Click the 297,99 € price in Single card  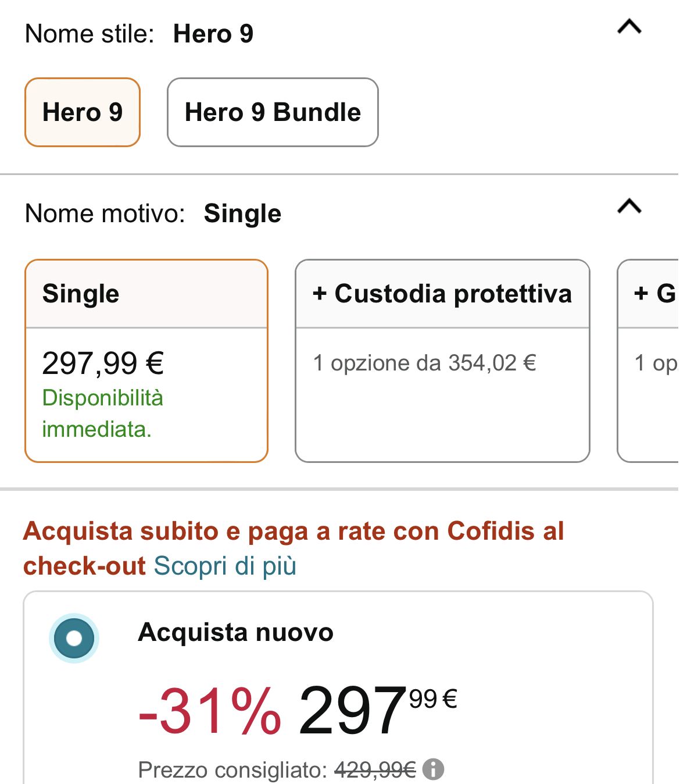(103, 364)
